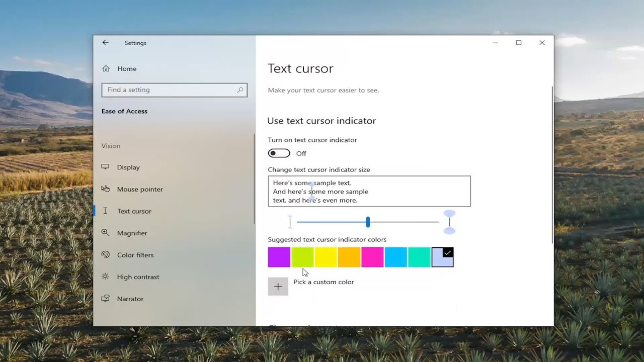Maximize the Settings window
The width and height of the screenshot is (644, 362).
(x=519, y=43)
